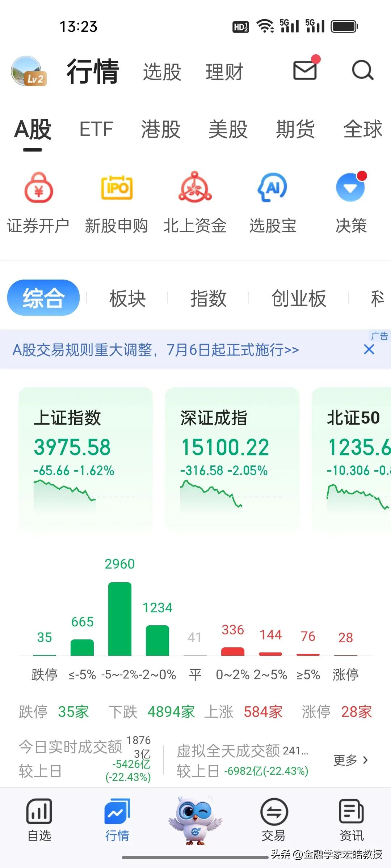The height and width of the screenshot is (868, 391).
Task: Go to 自选 in bottom navigation
Action: [39, 820]
